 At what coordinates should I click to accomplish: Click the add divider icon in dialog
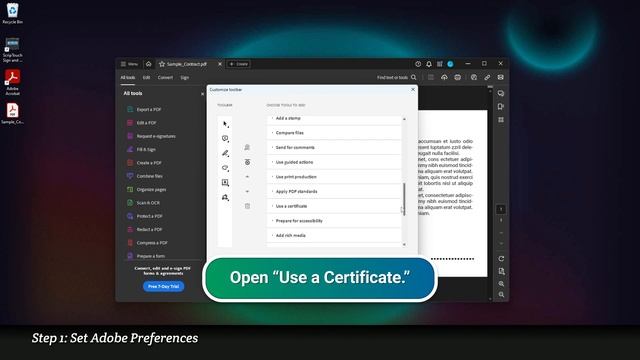[247, 162]
